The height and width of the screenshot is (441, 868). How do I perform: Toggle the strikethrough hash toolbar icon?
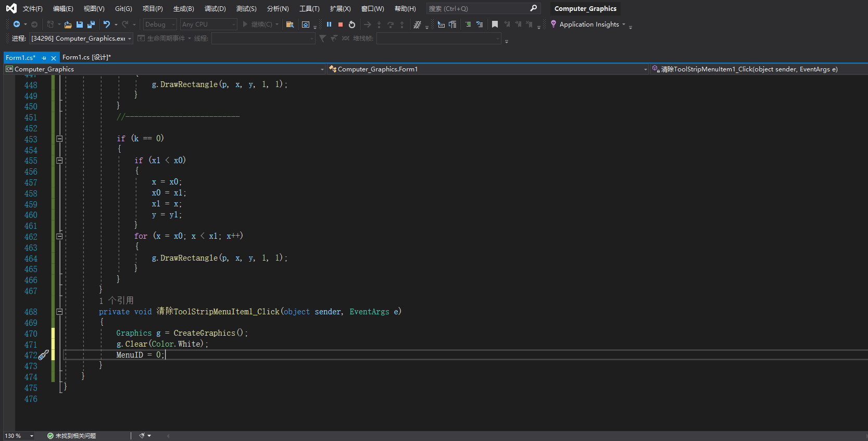417,24
